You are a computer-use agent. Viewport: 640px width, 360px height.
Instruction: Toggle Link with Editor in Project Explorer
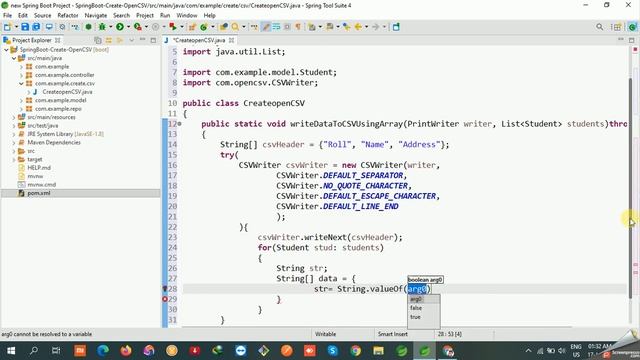point(109,40)
